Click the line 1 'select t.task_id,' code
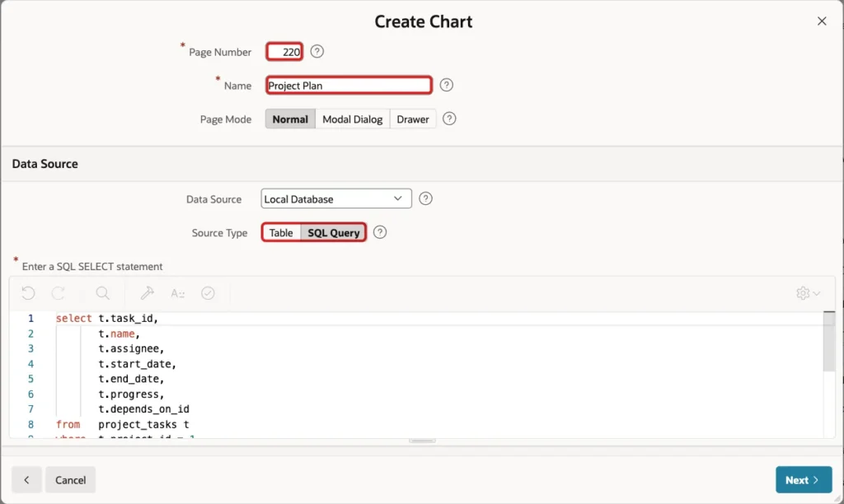The width and height of the screenshot is (844, 504). (x=107, y=319)
